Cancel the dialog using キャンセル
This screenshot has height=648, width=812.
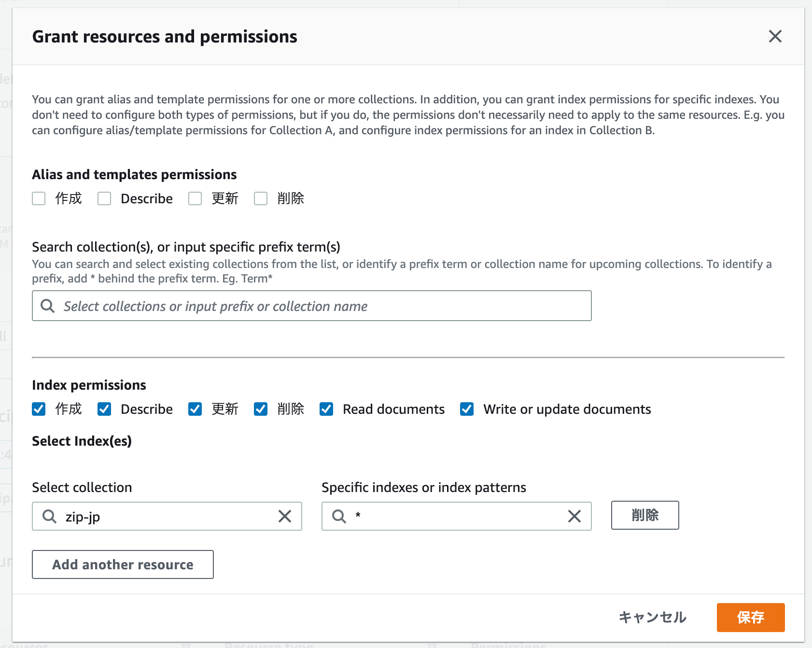653,617
